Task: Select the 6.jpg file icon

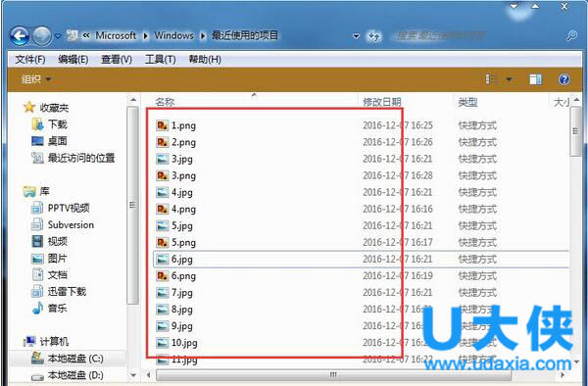Action: 163,260
